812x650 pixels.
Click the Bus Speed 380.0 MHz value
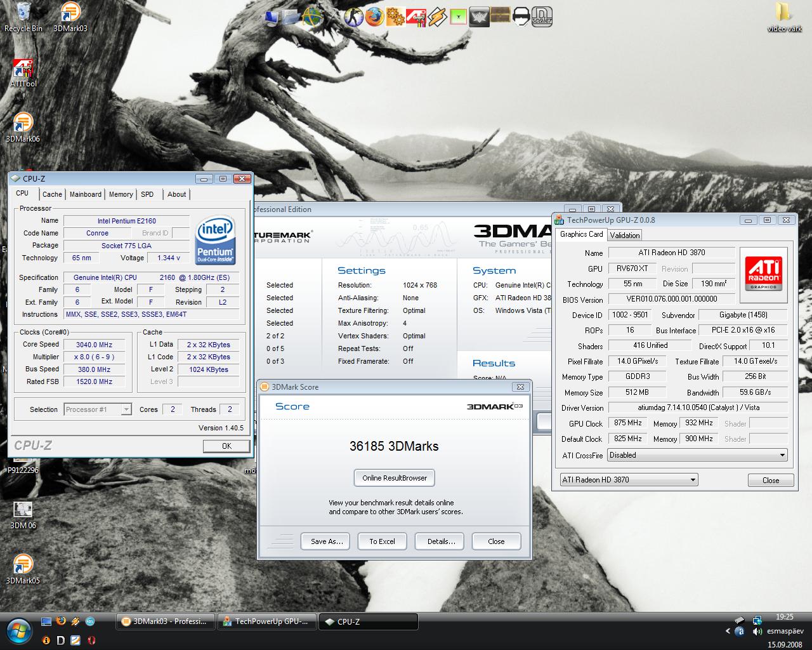(94, 369)
